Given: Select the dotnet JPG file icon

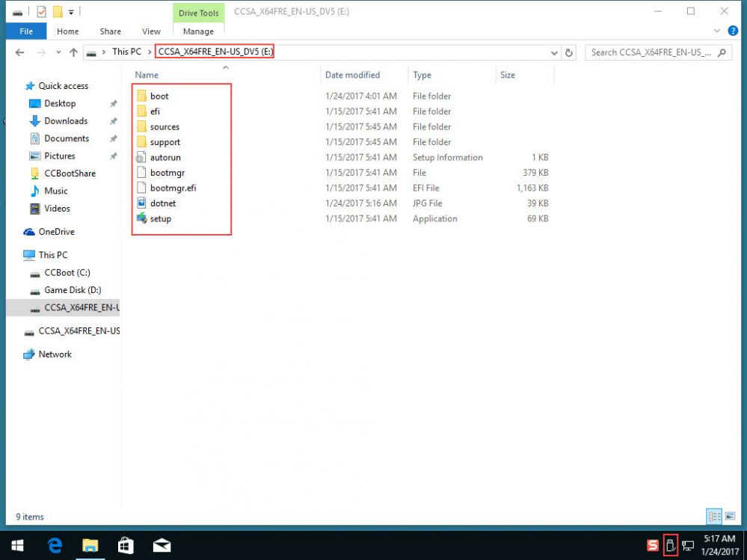Looking at the screenshot, I should 142,203.
